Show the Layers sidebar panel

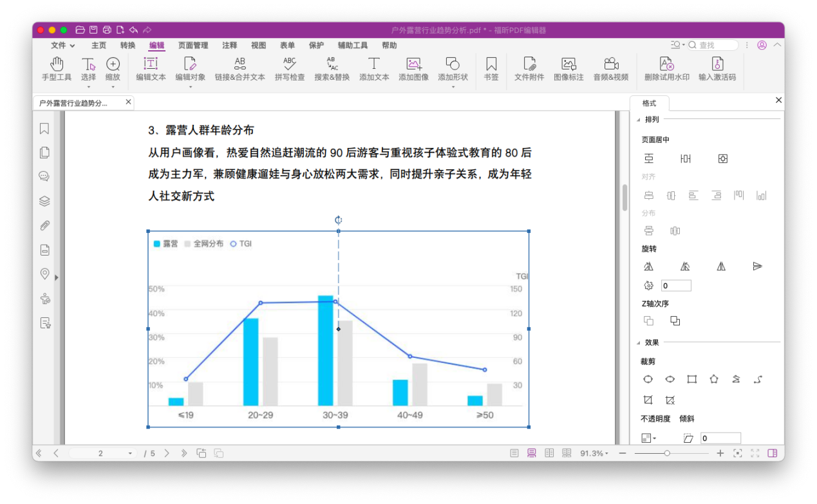44,201
